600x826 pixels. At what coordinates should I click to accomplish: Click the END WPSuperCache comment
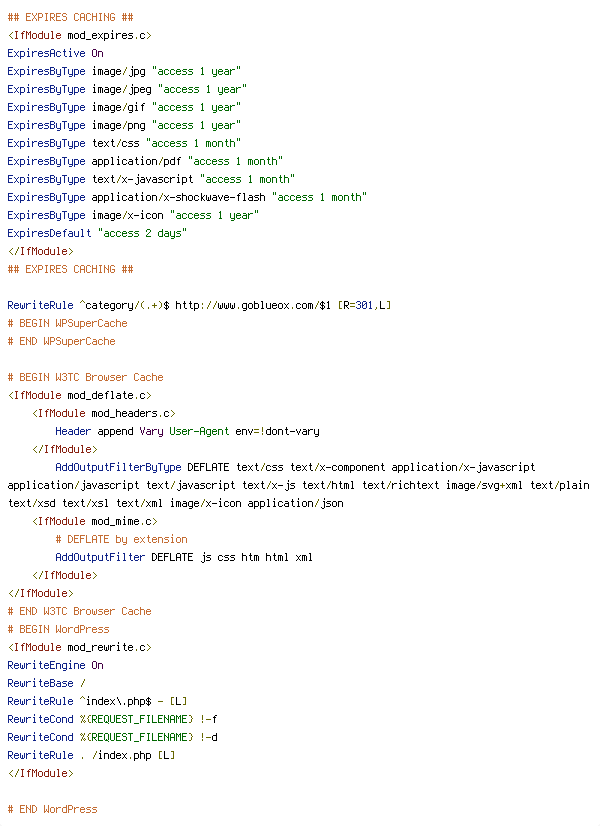62,341
